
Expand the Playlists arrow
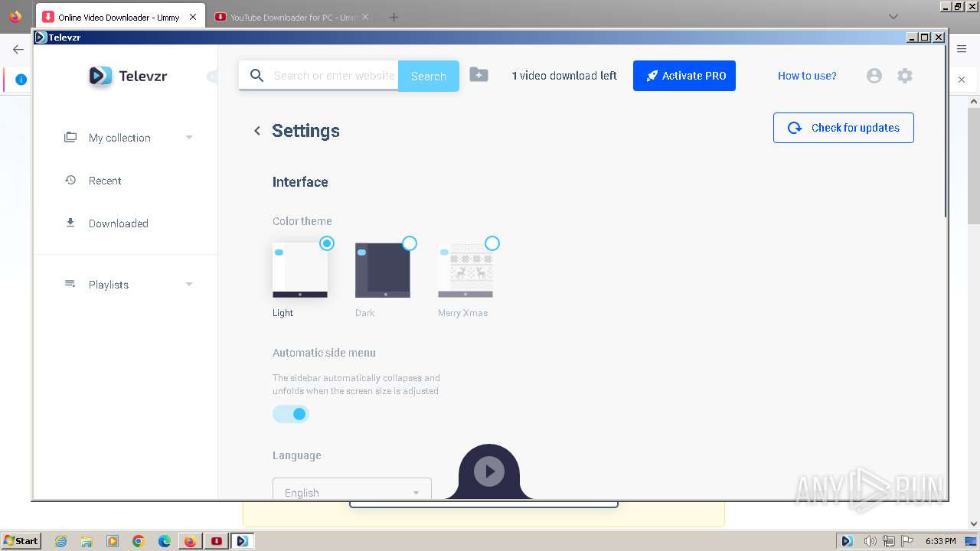tap(189, 285)
